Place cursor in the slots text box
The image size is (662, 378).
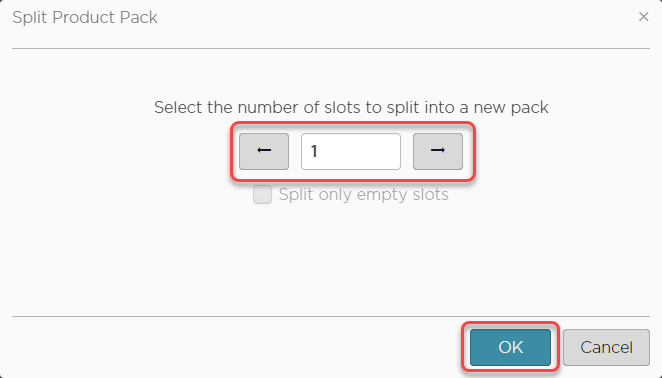(351, 151)
